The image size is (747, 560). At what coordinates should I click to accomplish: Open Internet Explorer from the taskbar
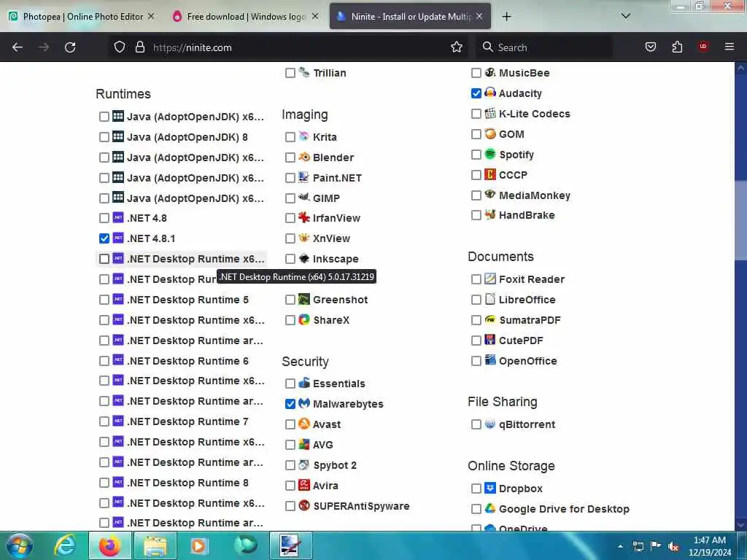(x=65, y=545)
